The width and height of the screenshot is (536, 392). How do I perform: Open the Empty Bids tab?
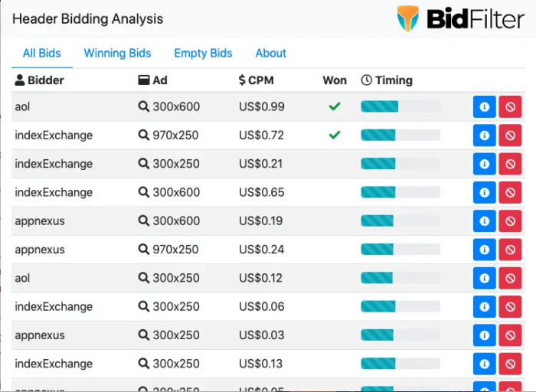coord(203,54)
